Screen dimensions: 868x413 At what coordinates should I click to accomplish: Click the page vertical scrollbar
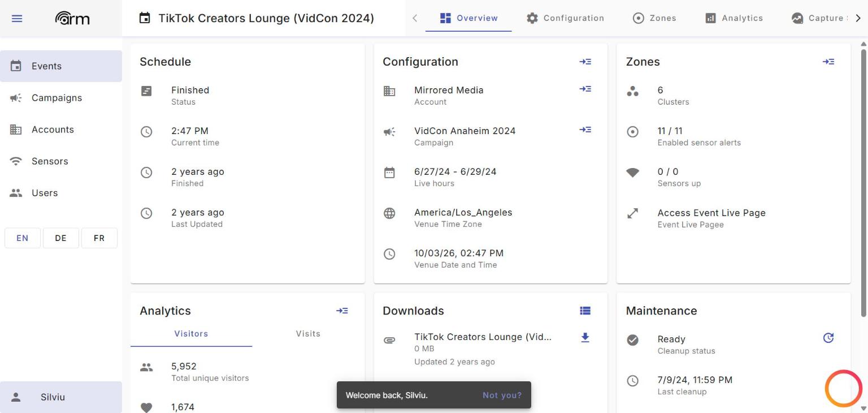pos(863,182)
